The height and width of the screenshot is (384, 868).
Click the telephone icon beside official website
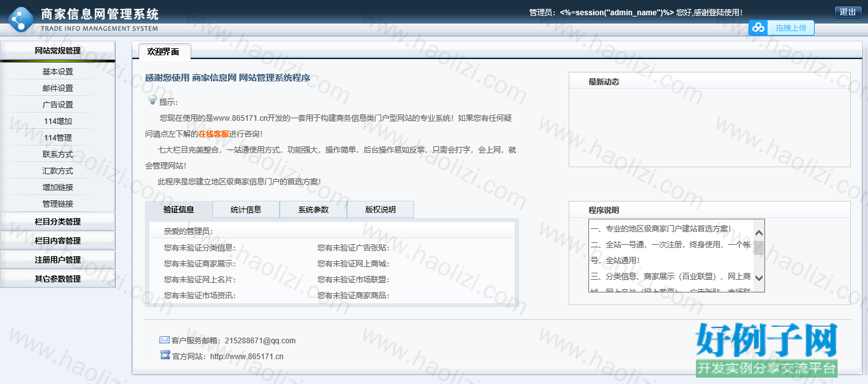point(165,355)
